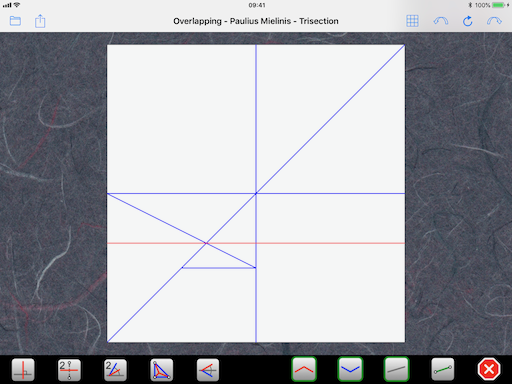Viewport: 512px width, 384px height.
Task: Select the perpendicular fold tool
Action: pos(23,369)
